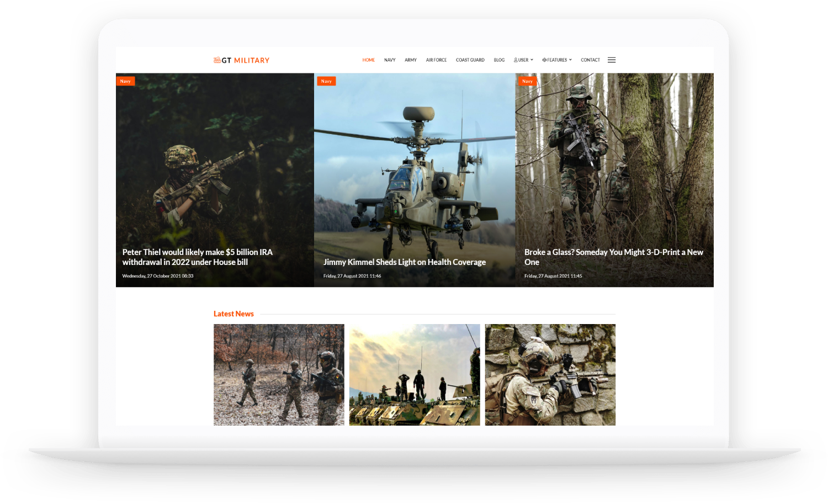The height and width of the screenshot is (504, 828).
Task: Select the soldier by stone wall thumbnail
Action: click(x=550, y=374)
